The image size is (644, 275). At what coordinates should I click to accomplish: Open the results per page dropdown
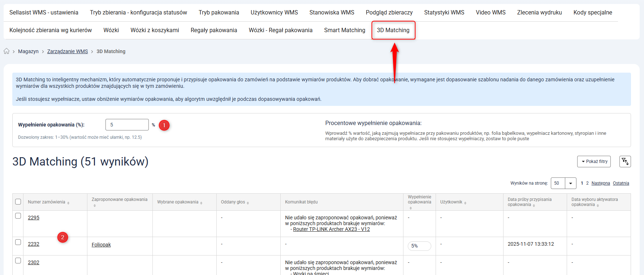pos(570,183)
